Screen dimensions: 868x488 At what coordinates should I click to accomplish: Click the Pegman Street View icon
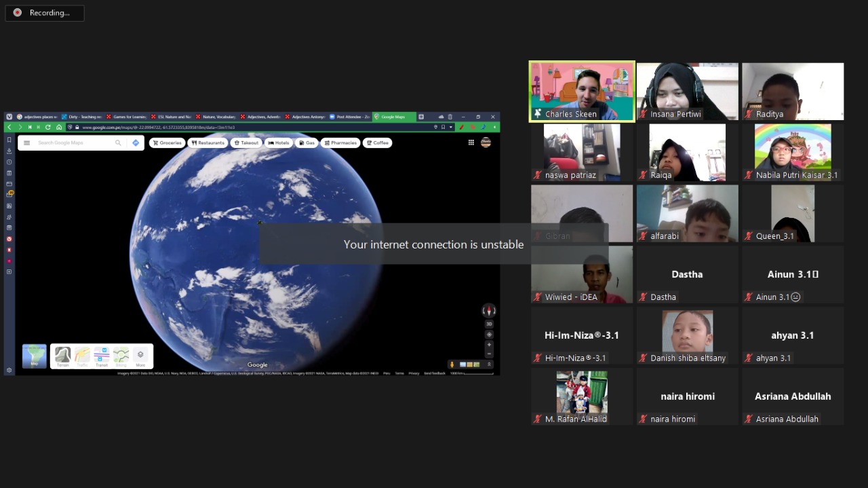pyautogui.click(x=452, y=364)
